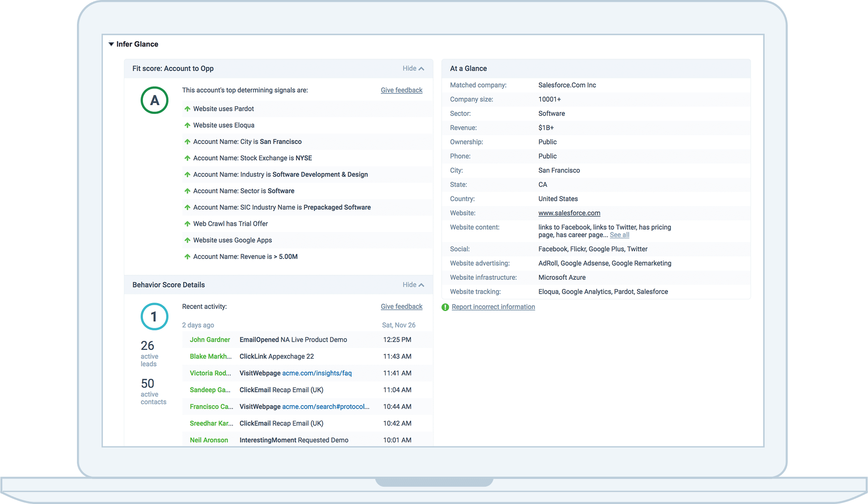The height and width of the screenshot is (504, 868).
Task: Click the At a Glance header
Action: 468,68
